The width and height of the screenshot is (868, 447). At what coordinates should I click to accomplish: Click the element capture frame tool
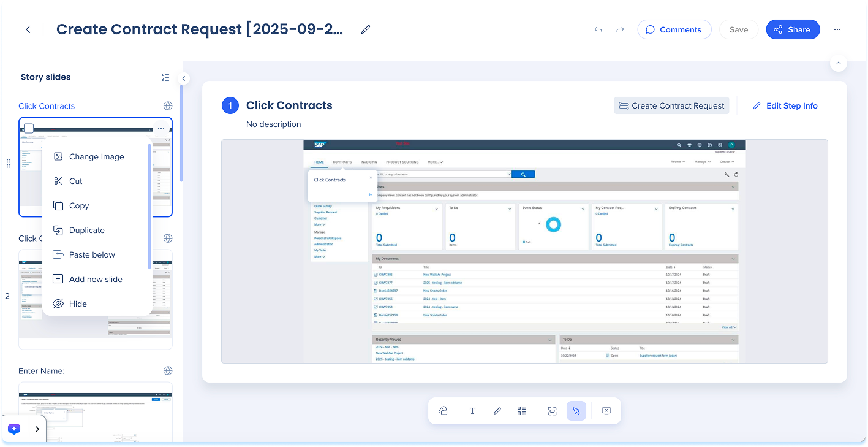coord(552,411)
